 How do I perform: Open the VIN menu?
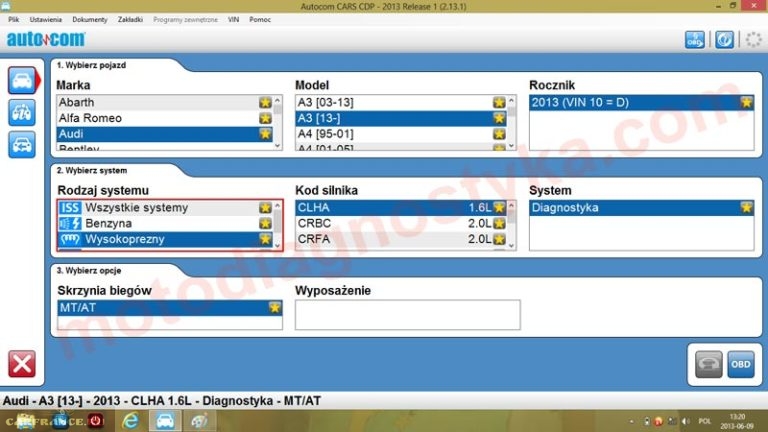(x=234, y=20)
